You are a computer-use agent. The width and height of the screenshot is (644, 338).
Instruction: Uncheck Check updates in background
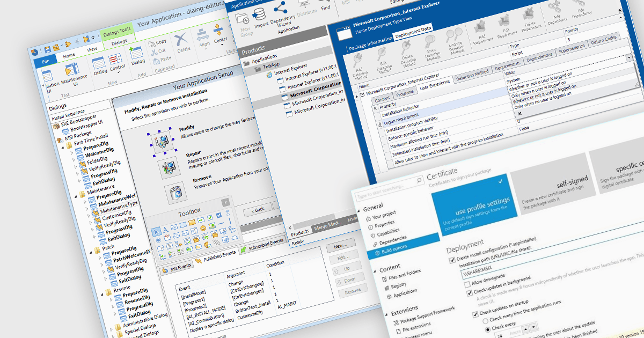(x=469, y=293)
